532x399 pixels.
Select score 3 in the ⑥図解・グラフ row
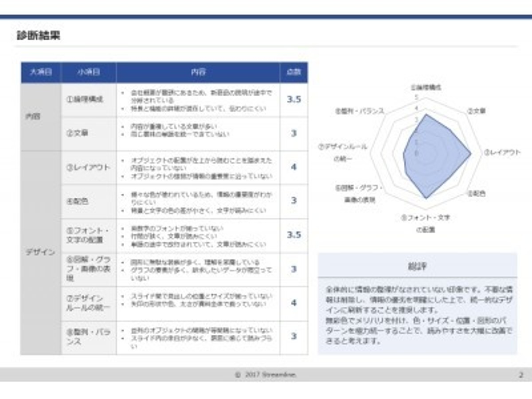pos(294,269)
